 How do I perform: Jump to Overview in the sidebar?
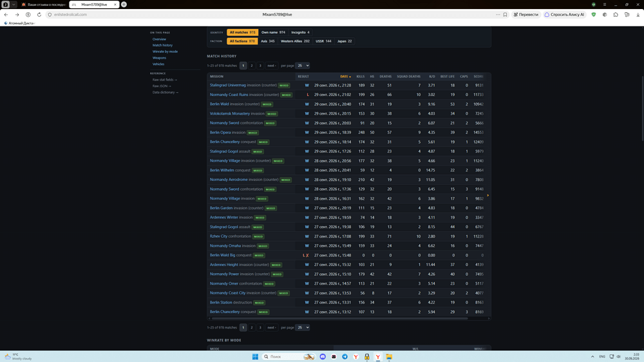click(159, 39)
